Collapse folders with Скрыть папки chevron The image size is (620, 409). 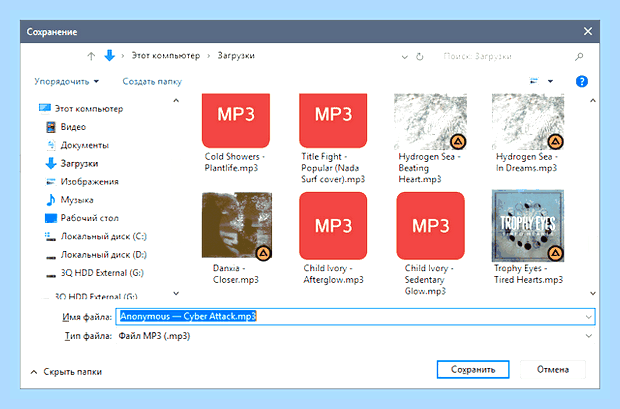point(34,372)
